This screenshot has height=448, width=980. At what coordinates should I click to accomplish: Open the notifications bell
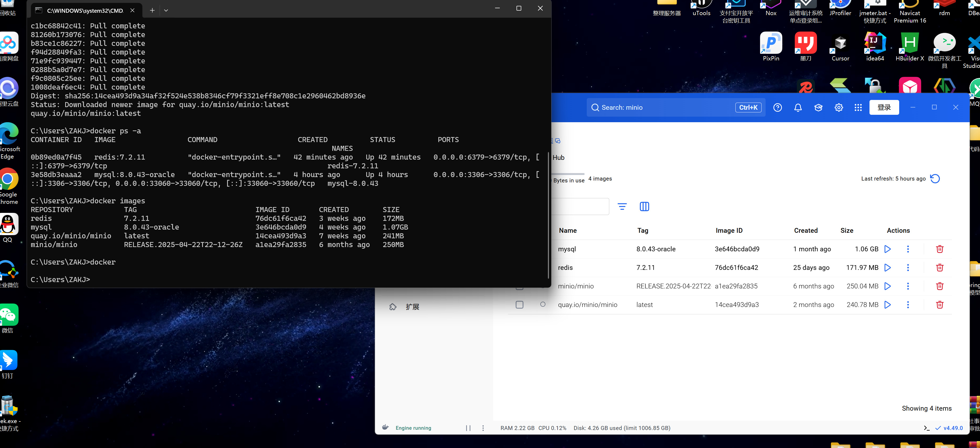798,108
